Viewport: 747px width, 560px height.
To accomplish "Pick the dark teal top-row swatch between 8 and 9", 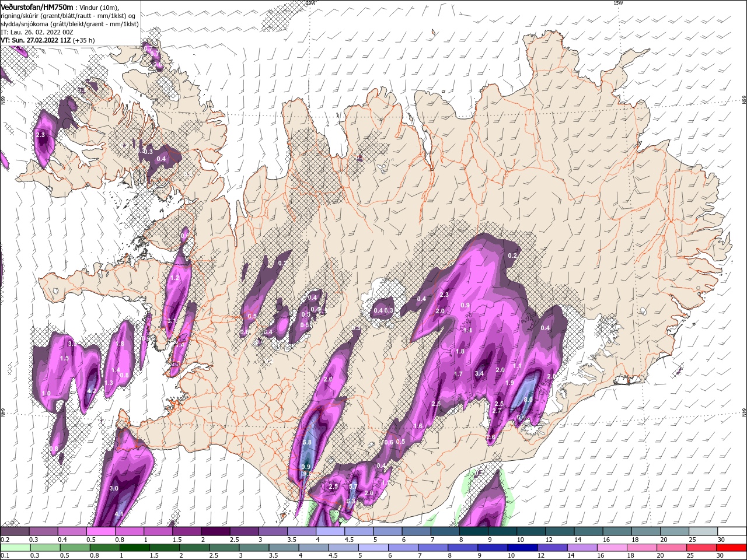I will (x=474, y=531).
